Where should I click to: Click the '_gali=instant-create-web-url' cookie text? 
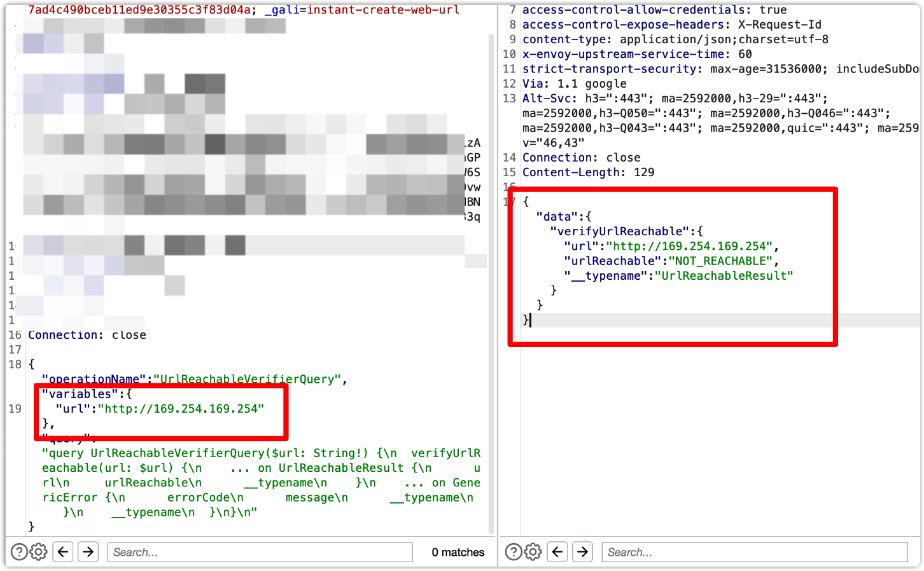[361, 10]
